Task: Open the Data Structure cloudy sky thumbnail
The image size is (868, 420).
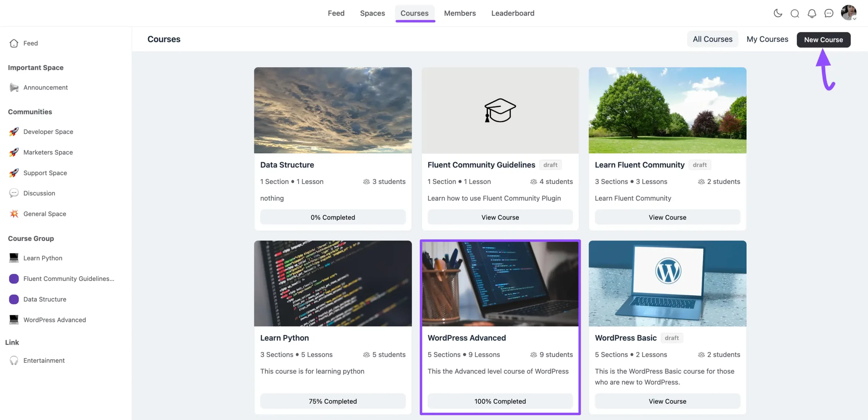Action: click(333, 110)
